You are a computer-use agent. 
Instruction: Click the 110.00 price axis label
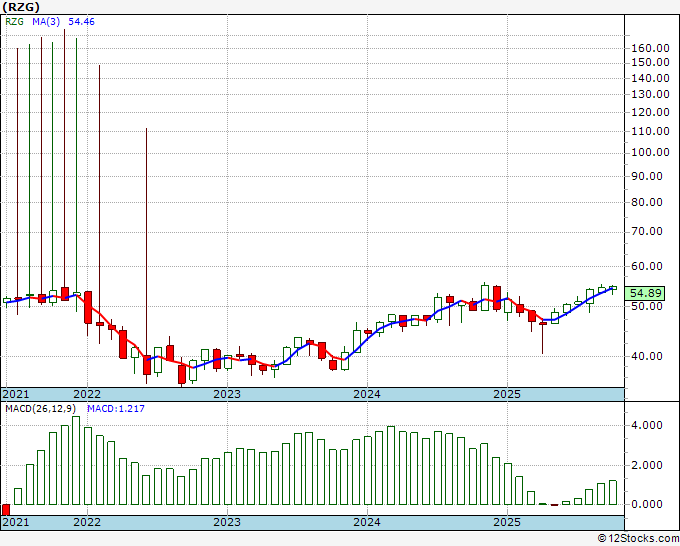click(x=650, y=131)
